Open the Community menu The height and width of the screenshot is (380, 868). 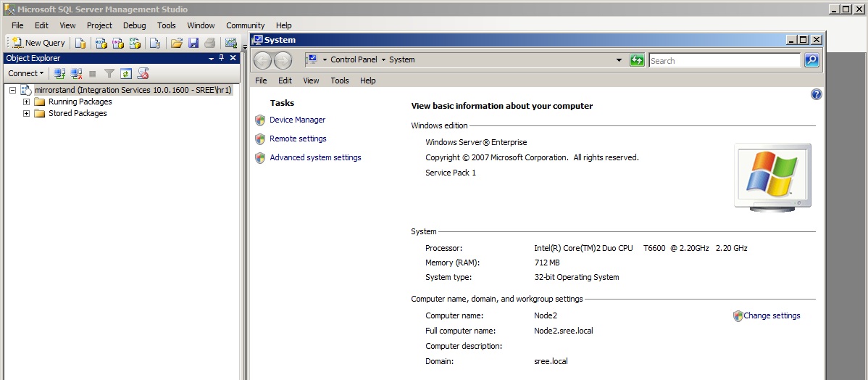[245, 25]
